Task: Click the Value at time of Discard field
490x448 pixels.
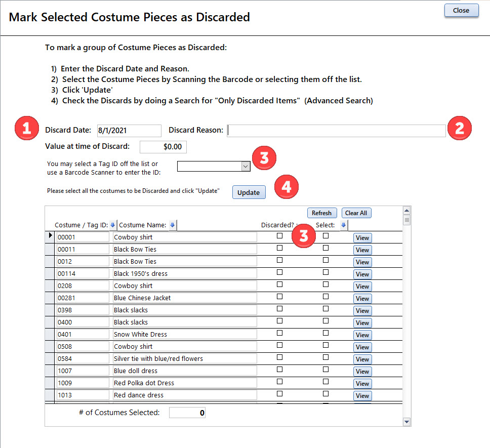Action: (163, 147)
